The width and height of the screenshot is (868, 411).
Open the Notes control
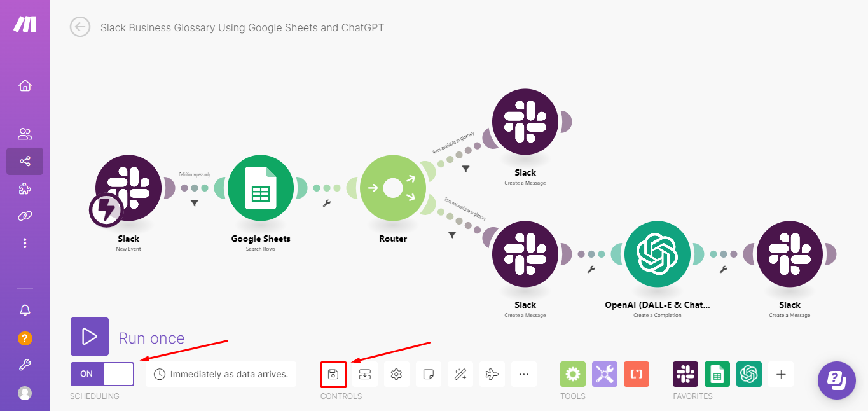click(x=429, y=374)
